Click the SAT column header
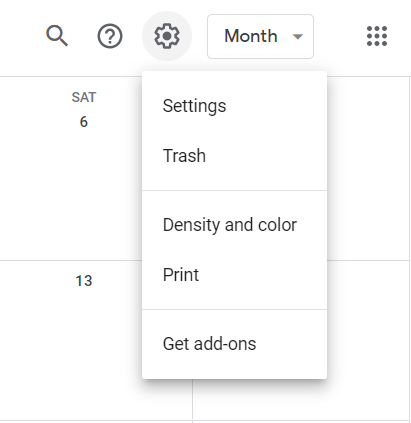The height and width of the screenshot is (423, 411). [x=84, y=97]
